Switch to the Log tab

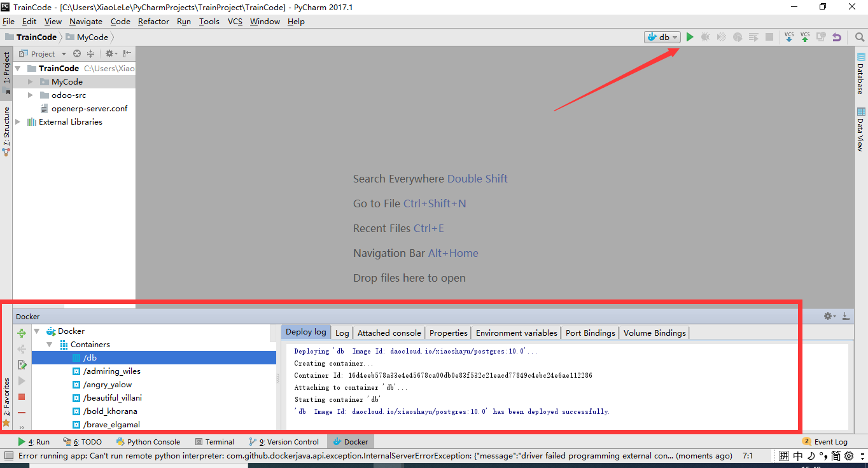[x=342, y=333]
